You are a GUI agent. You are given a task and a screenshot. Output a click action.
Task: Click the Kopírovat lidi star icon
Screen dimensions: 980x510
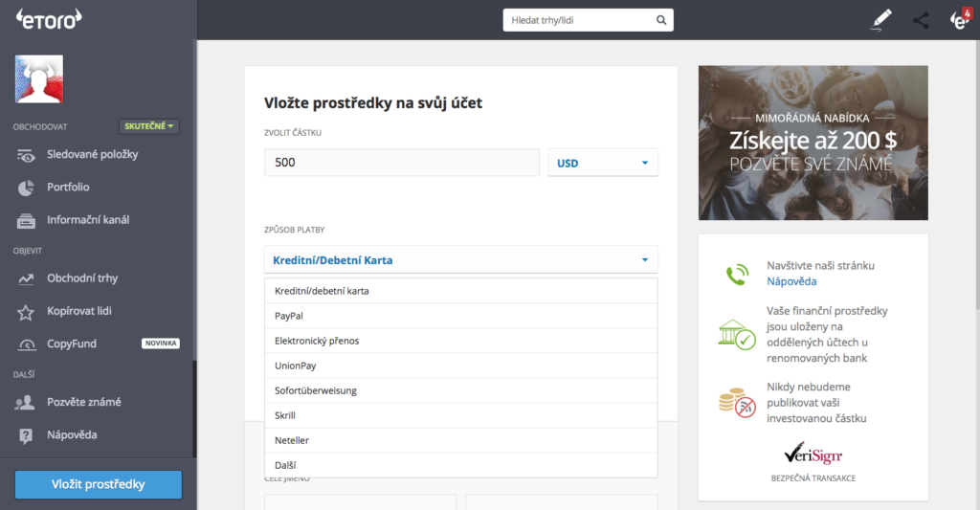[27, 312]
